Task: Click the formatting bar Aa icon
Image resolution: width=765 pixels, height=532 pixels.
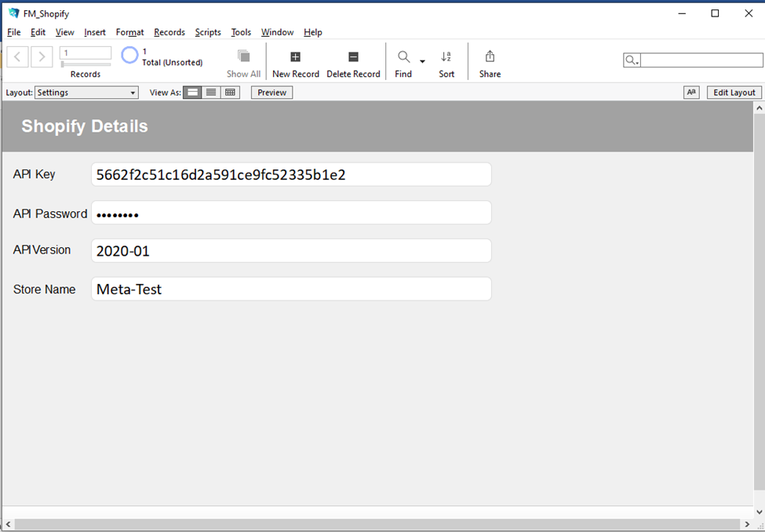Action: click(x=691, y=93)
